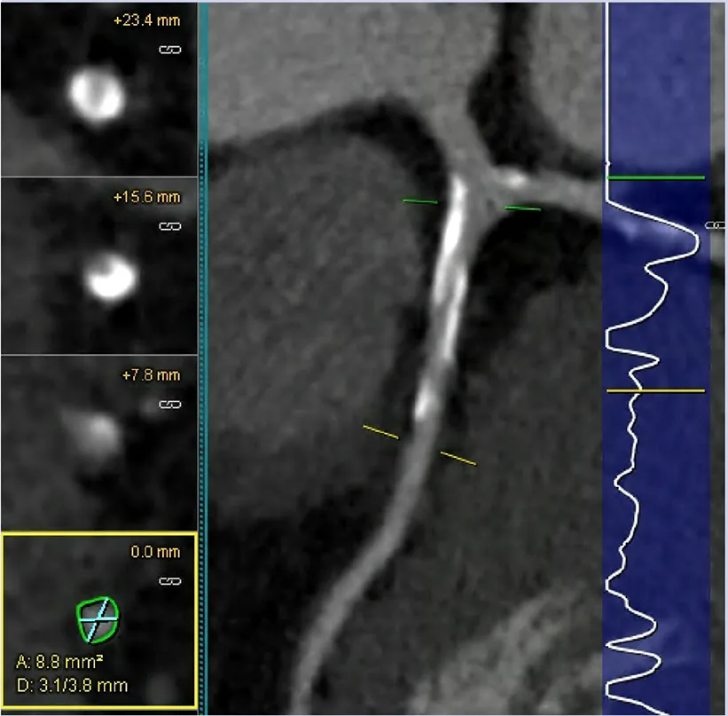
Task: Click link icon in +7.8 mm cross-section
Action: click(x=169, y=405)
